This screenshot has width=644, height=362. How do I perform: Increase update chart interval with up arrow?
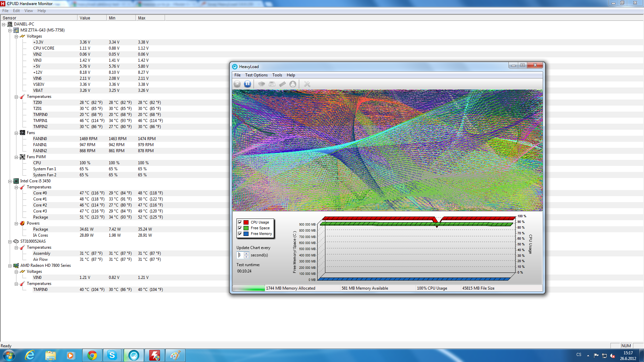tap(247, 253)
